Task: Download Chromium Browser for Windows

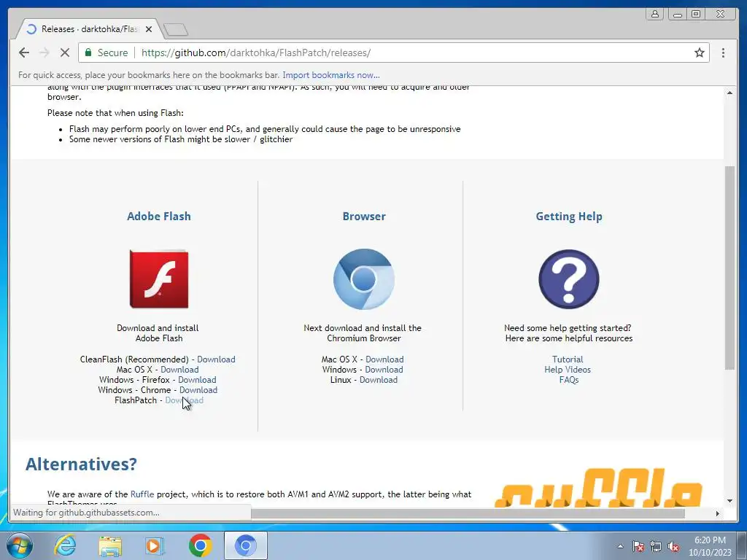Action: click(x=384, y=370)
